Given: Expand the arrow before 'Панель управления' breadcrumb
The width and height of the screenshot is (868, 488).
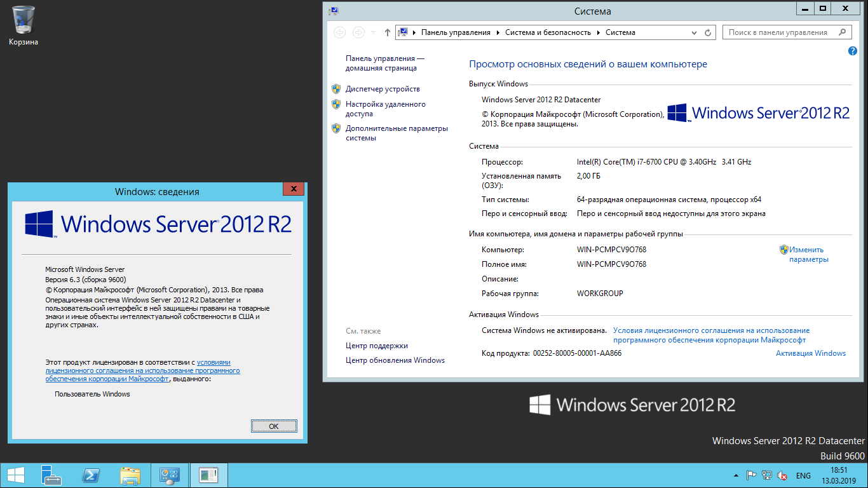Looking at the screenshot, I should pos(414,32).
